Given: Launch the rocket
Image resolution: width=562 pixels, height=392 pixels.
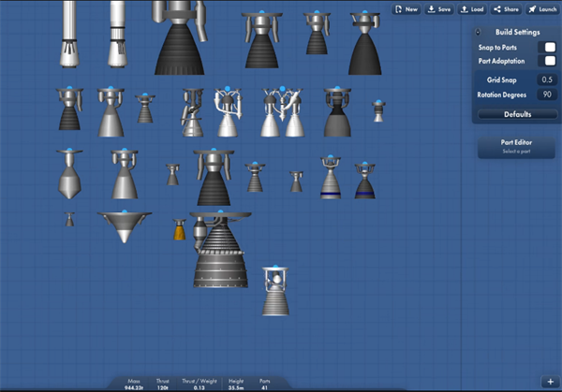Looking at the screenshot, I should 541,9.
